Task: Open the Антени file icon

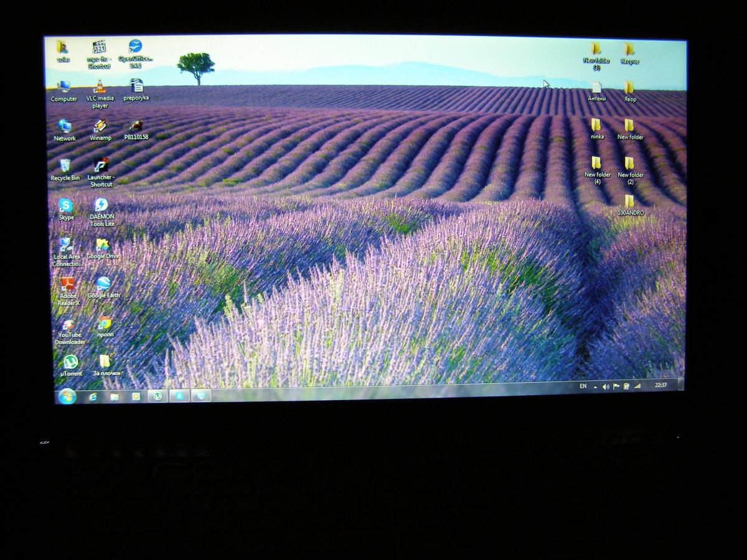Action: coord(596,88)
